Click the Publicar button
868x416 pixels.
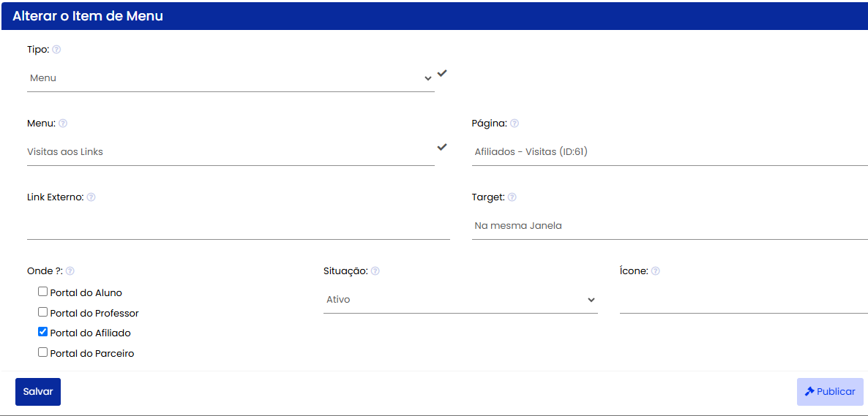click(830, 392)
